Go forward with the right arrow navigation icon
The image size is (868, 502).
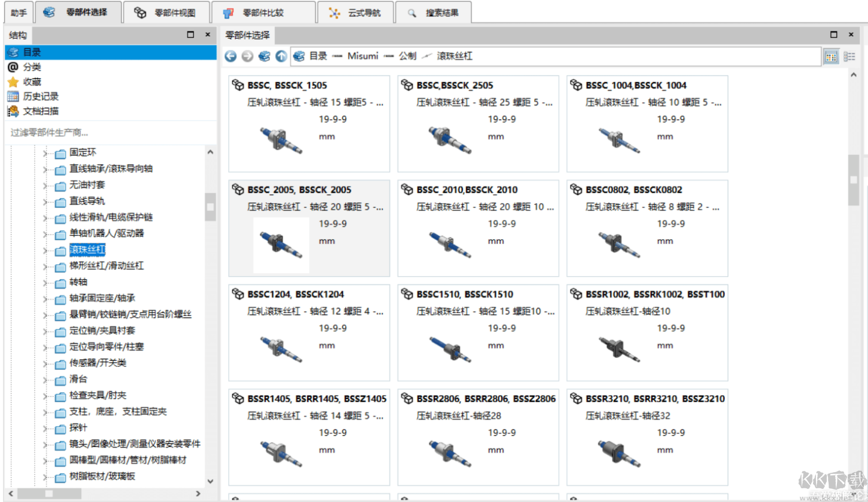[x=247, y=56]
